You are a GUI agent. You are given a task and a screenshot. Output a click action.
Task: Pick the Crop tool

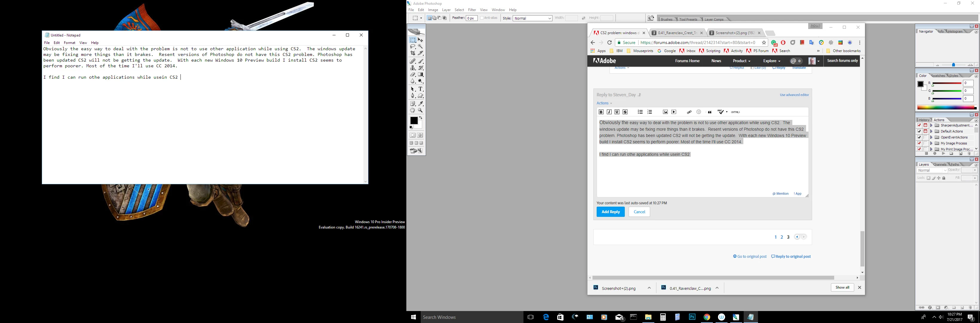pyautogui.click(x=413, y=53)
